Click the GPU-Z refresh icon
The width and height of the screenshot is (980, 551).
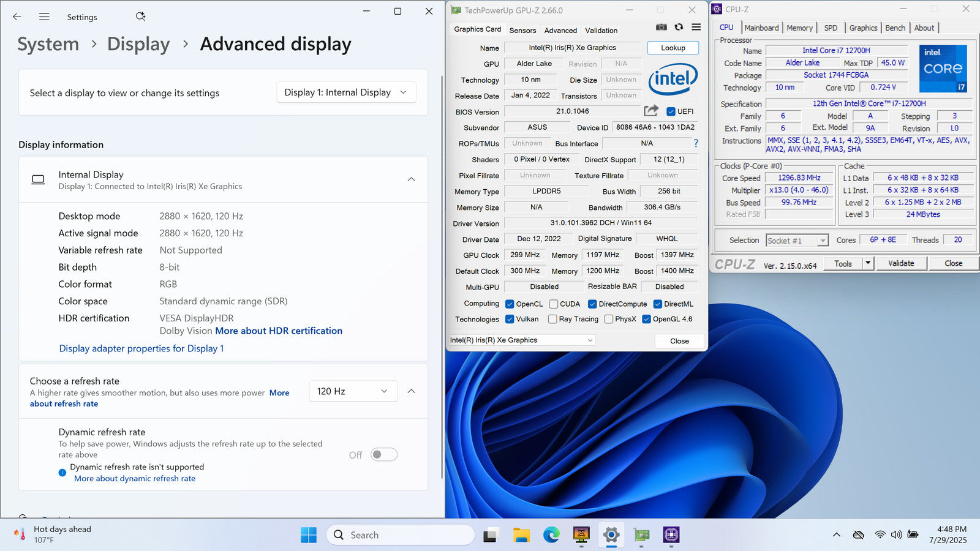[679, 27]
